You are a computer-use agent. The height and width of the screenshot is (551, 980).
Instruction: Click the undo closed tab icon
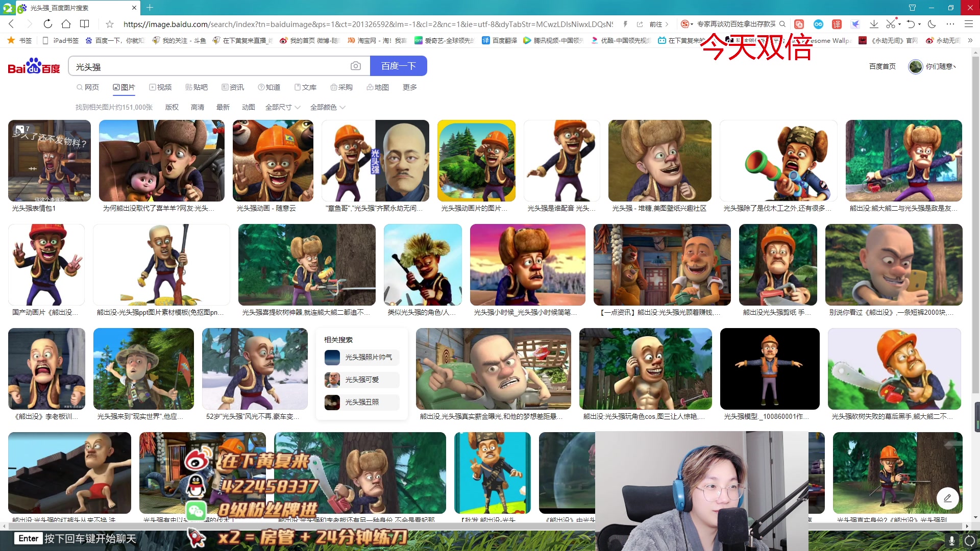coord(911,24)
